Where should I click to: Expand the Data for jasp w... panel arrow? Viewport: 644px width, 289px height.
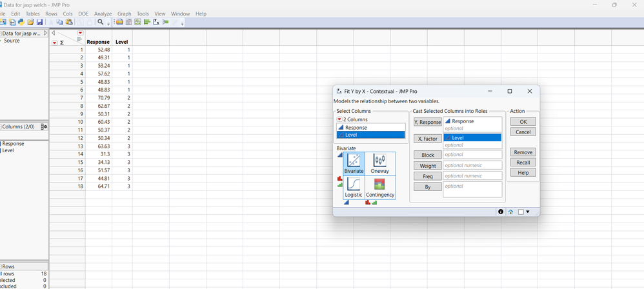click(x=46, y=33)
